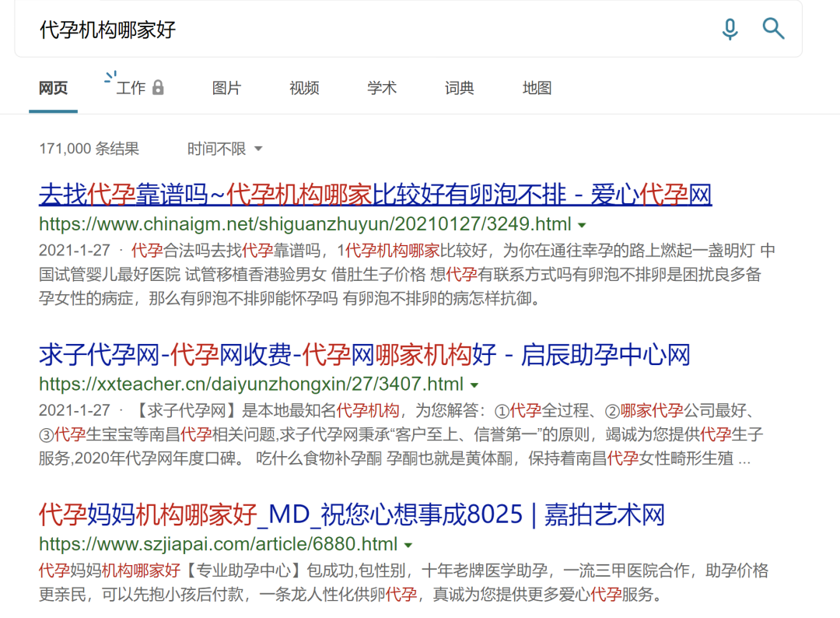Click the microphone voice search icon
Screen dimensions: 840x618
(730, 30)
